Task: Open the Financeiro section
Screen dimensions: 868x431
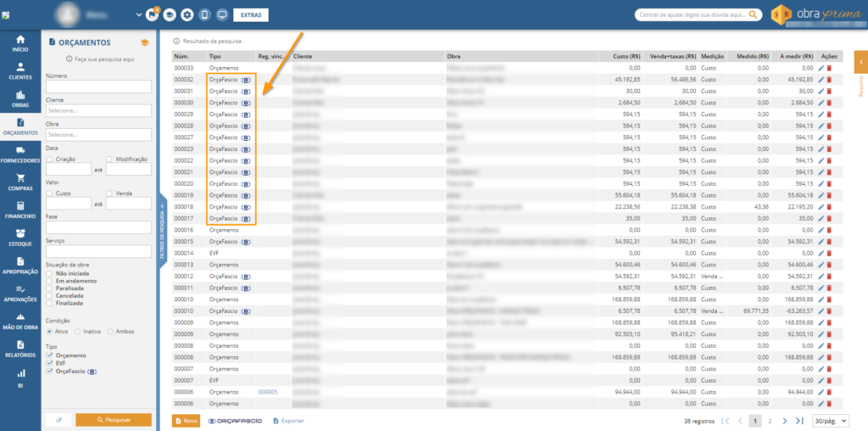Action: [x=20, y=210]
